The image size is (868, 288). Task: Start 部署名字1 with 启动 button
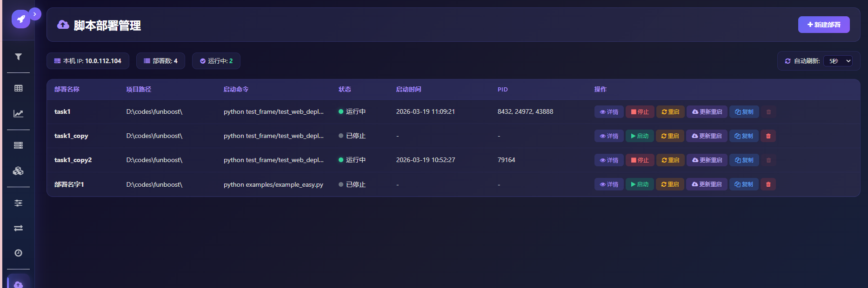[640, 184]
